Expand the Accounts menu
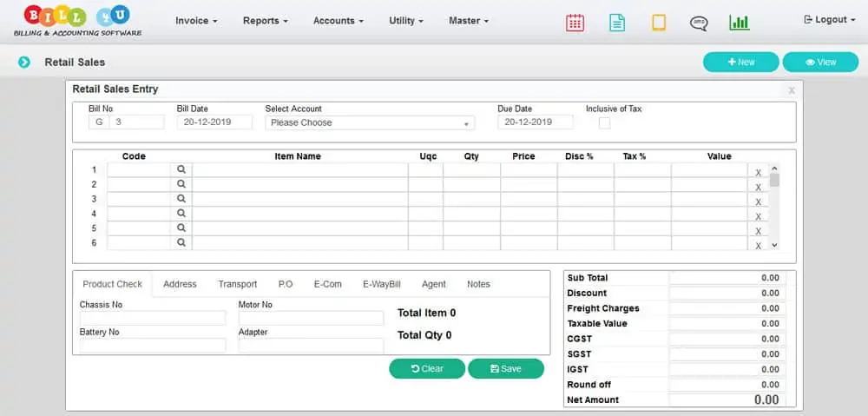 (339, 21)
